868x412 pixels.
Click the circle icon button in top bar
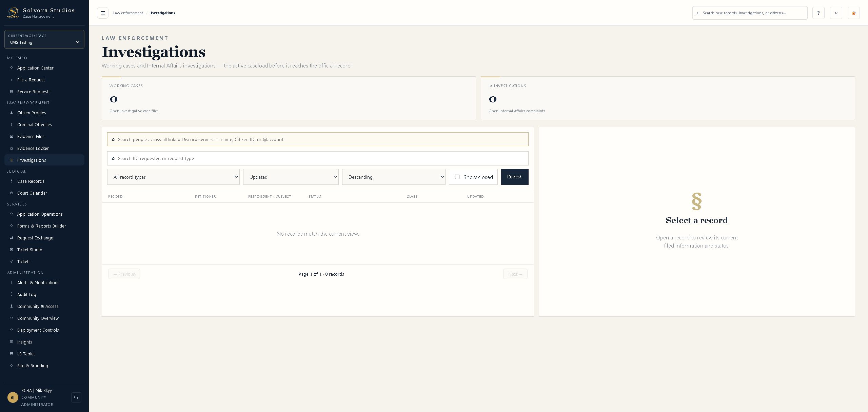836,13
